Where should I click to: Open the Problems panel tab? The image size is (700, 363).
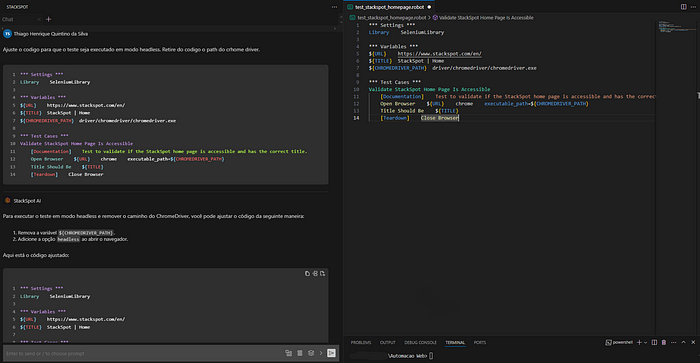[361, 342]
